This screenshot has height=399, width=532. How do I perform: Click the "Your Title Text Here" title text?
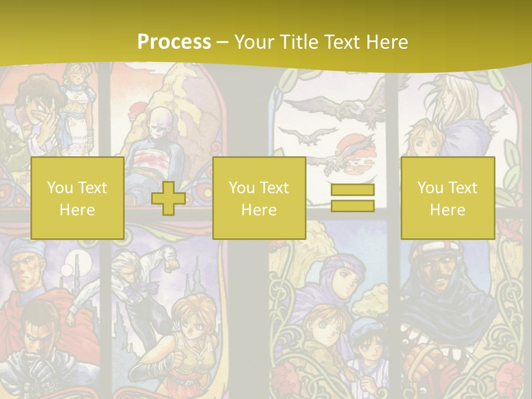[x=321, y=42]
